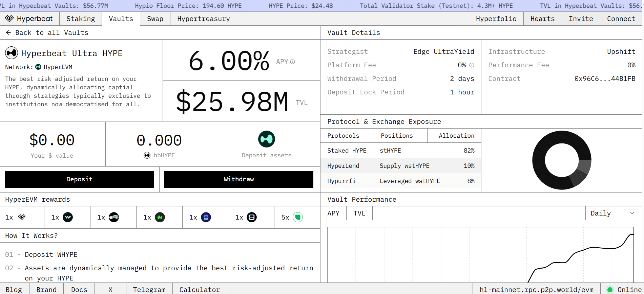This screenshot has height=294, width=644.
Task: Click the back arrow to all vaults
Action: 8,32
